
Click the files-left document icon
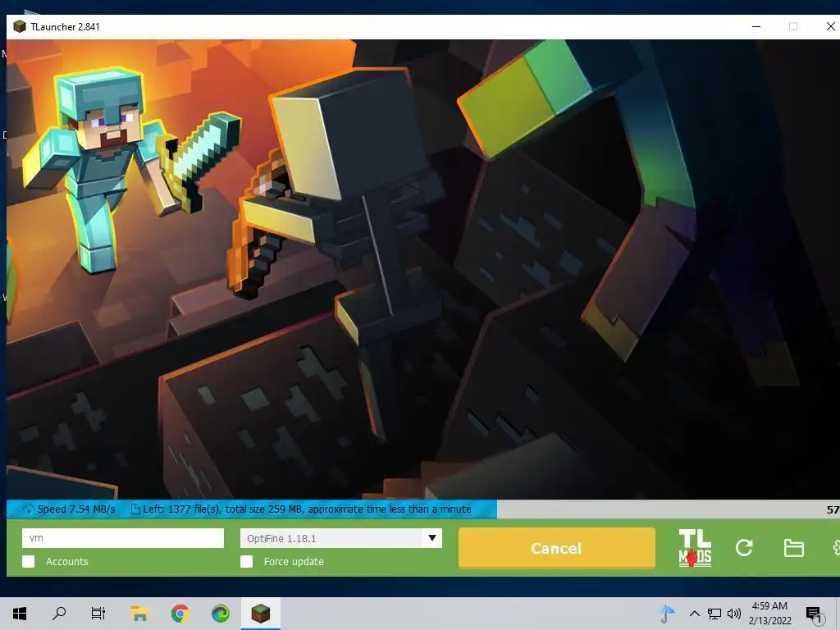tap(135, 509)
